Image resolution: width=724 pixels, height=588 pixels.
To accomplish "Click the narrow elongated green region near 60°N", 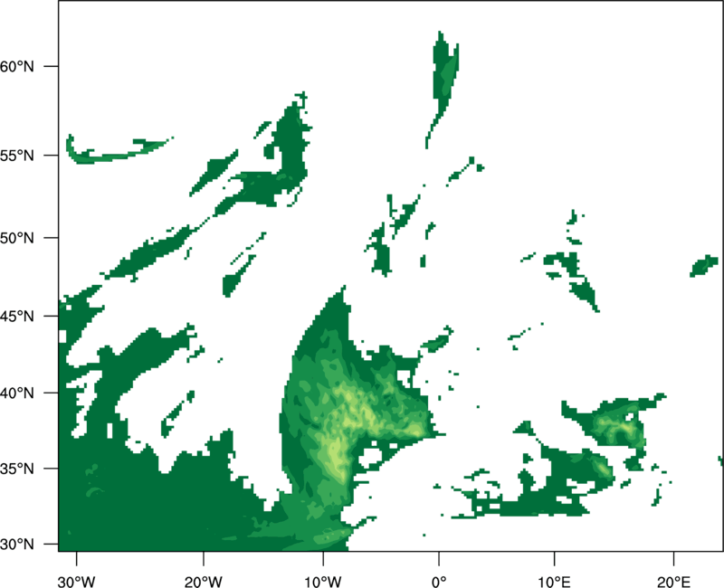I will (444, 77).
